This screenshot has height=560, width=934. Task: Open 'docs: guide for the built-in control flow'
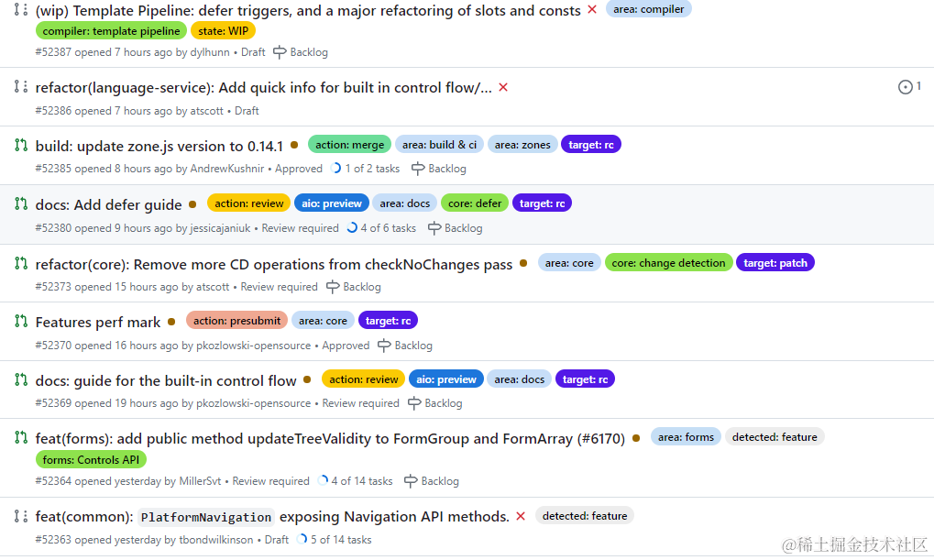pos(166,380)
